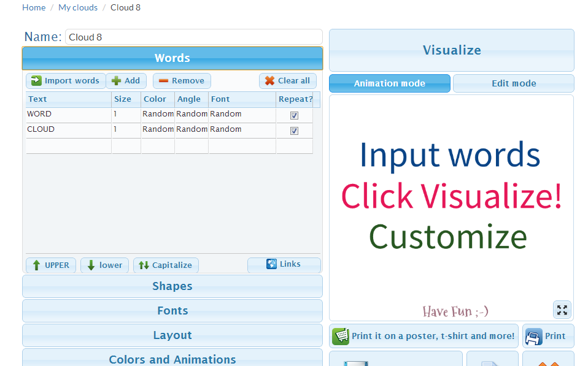The width and height of the screenshot is (588, 366).
Task: Click the Size cell of the WORD row
Action: (x=126, y=115)
